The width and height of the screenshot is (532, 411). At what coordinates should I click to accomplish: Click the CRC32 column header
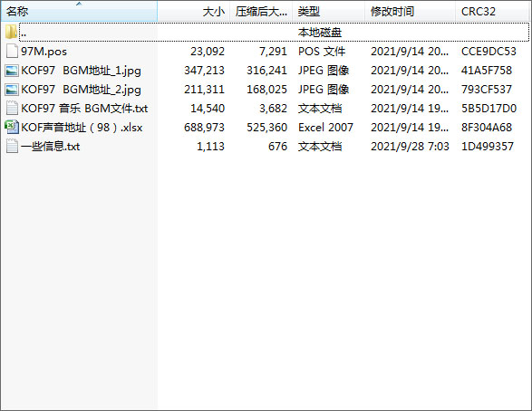point(493,12)
